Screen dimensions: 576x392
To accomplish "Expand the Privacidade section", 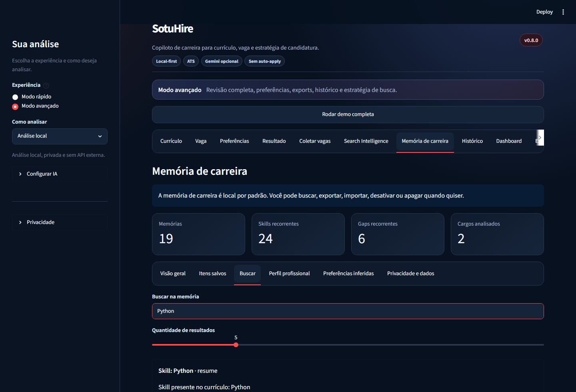I will [x=60, y=222].
